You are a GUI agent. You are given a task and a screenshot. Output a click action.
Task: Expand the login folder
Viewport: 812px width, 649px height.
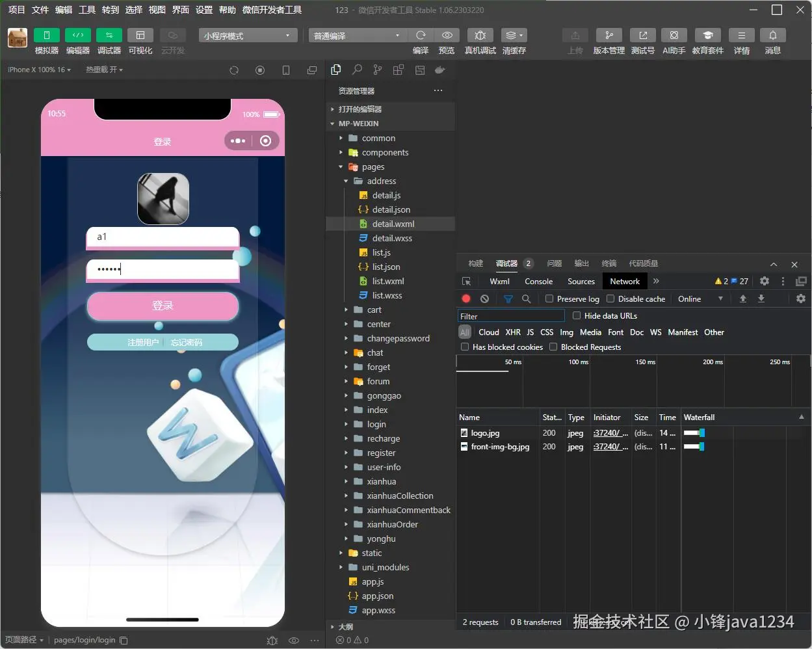click(x=376, y=424)
